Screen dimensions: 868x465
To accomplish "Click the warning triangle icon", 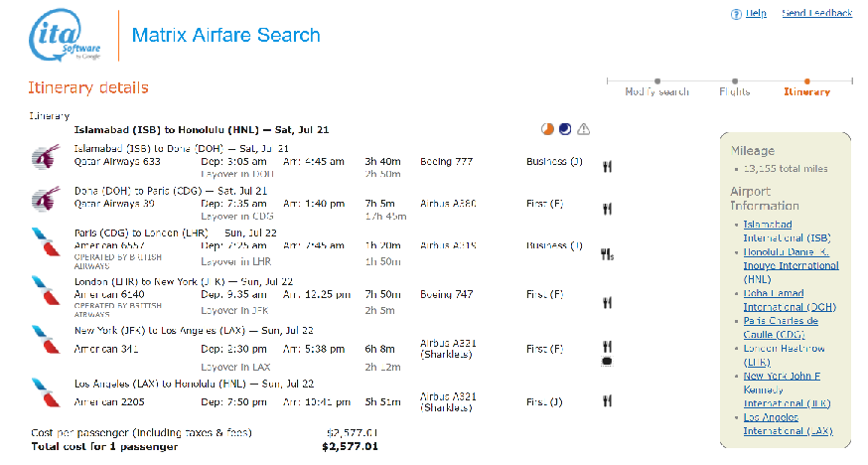I will point(584,129).
